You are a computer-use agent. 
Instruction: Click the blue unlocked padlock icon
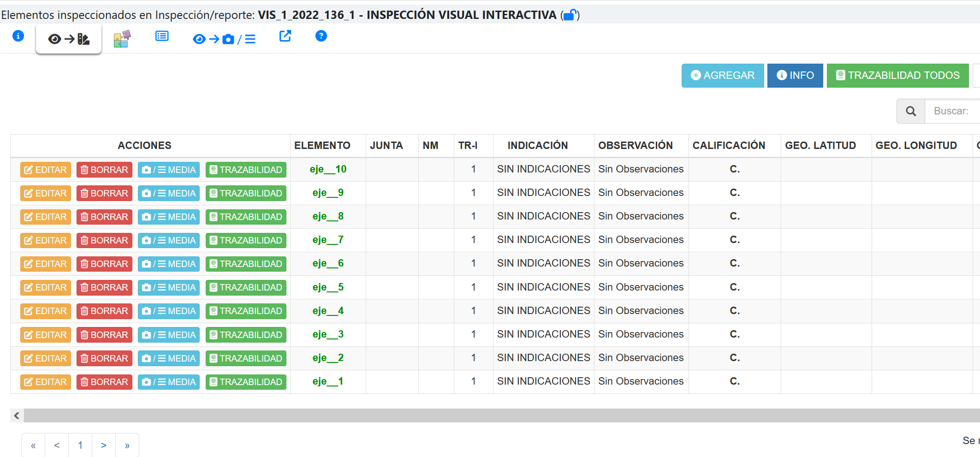click(x=570, y=15)
